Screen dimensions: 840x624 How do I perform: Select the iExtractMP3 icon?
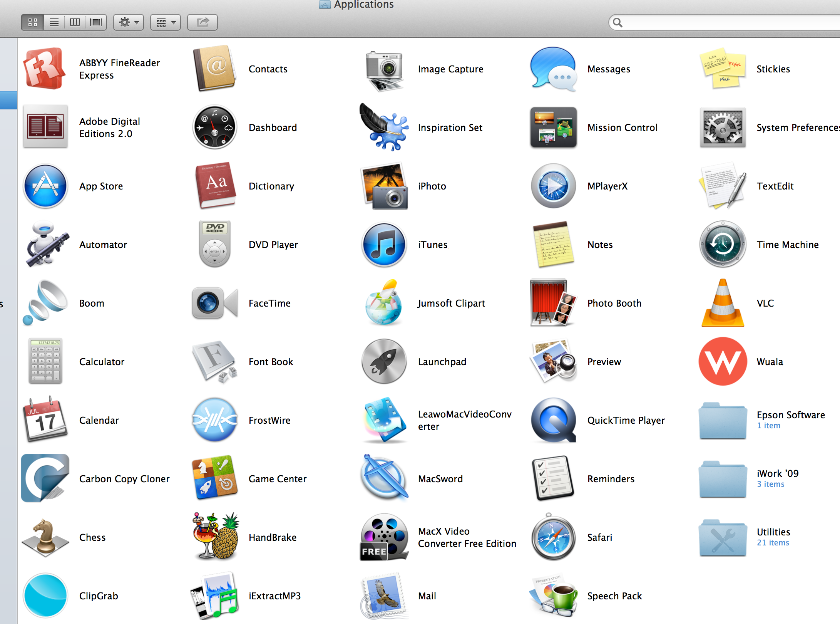pyautogui.click(x=215, y=595)
